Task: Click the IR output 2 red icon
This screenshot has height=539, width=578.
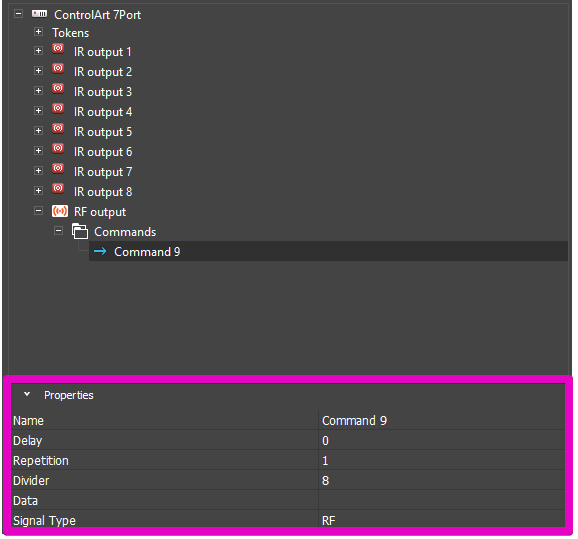Action: click(58, 68)
